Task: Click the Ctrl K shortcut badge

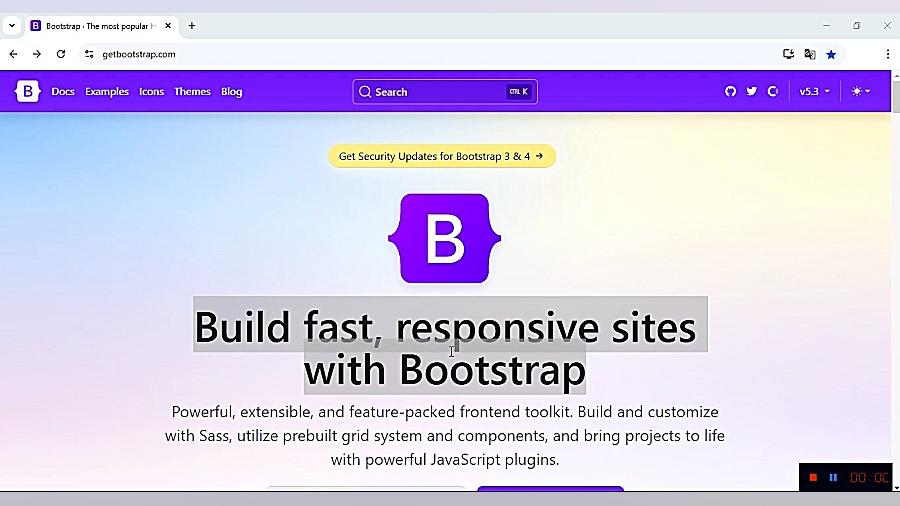Action: click(518, 92)
